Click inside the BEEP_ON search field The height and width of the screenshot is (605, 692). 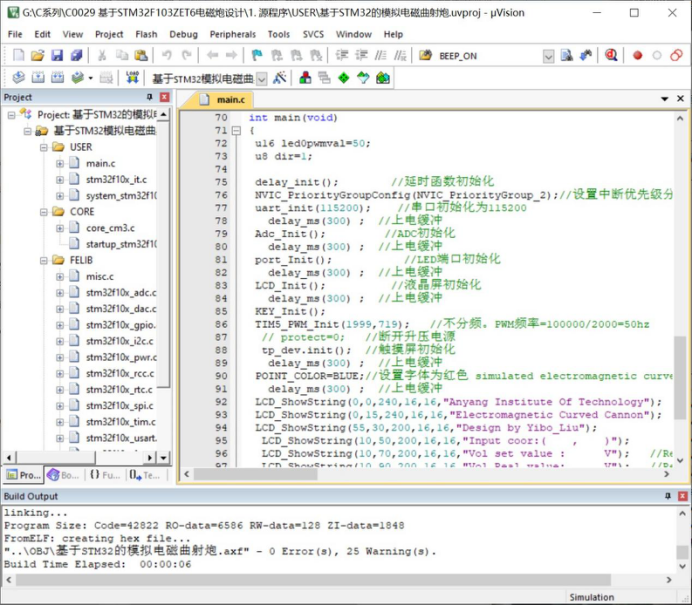click(489, 56)
